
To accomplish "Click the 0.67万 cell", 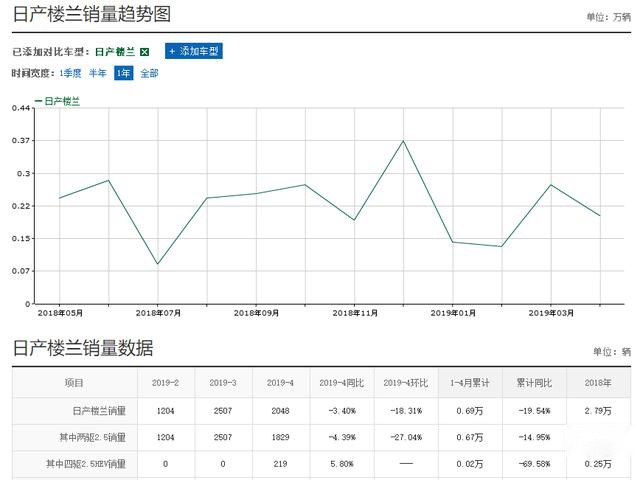I will [x=470, y=438].
